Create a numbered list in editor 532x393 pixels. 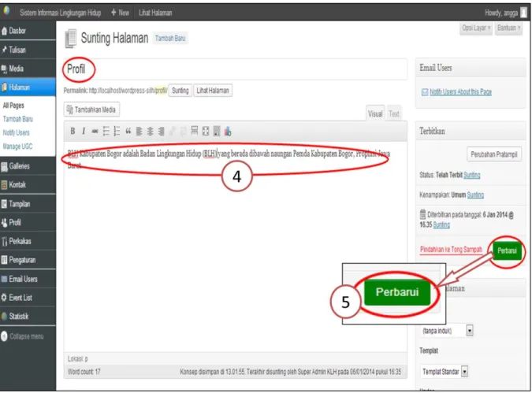[x=117, y=132]
